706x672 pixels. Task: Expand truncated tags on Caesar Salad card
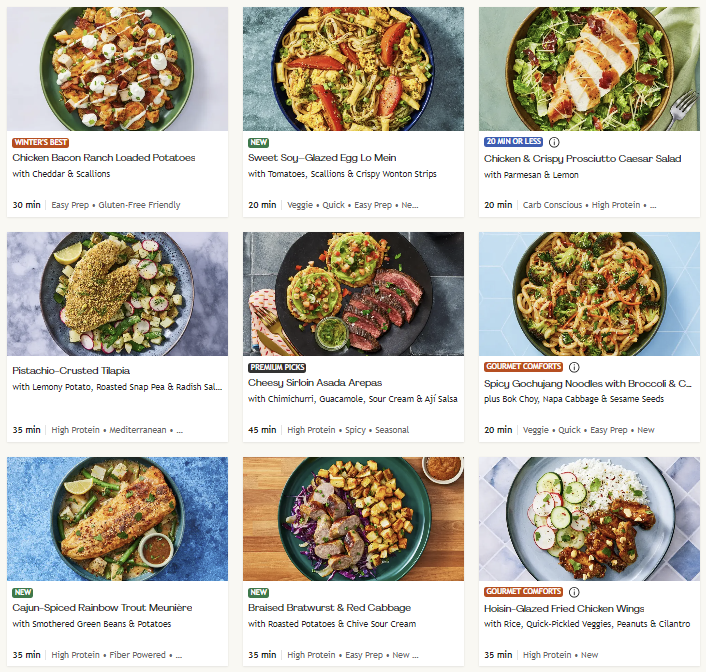point(653,205)
